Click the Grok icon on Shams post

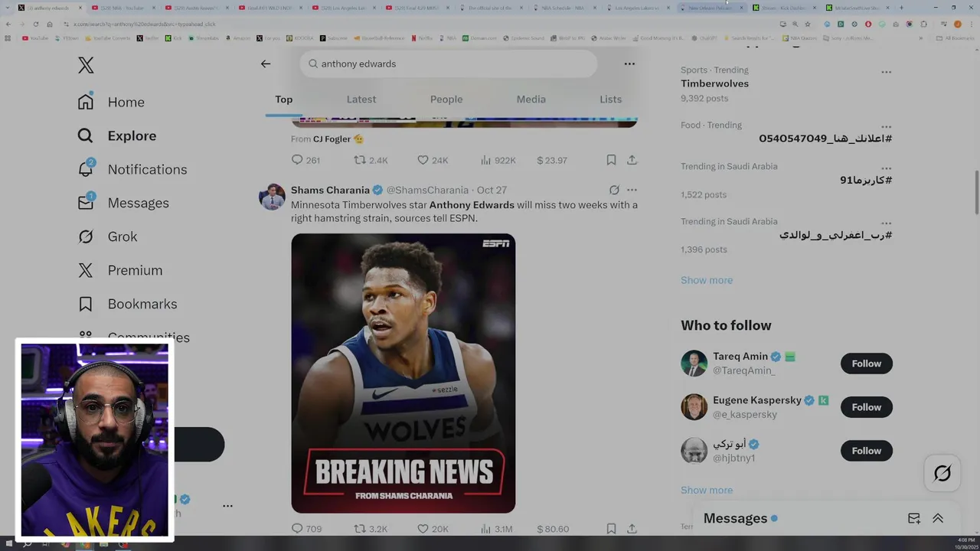click(x=614, y=190)
